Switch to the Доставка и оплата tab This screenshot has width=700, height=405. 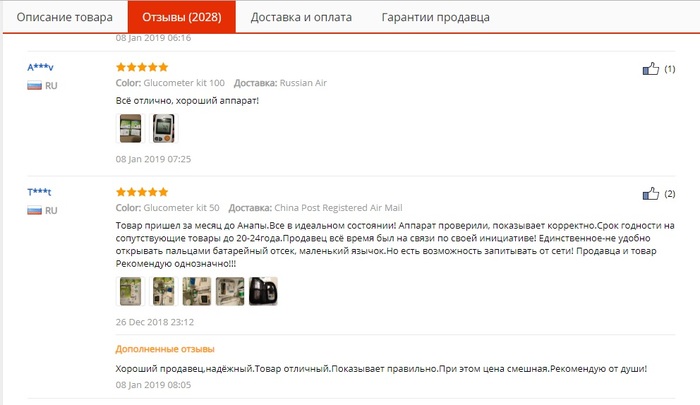point(301,17)
